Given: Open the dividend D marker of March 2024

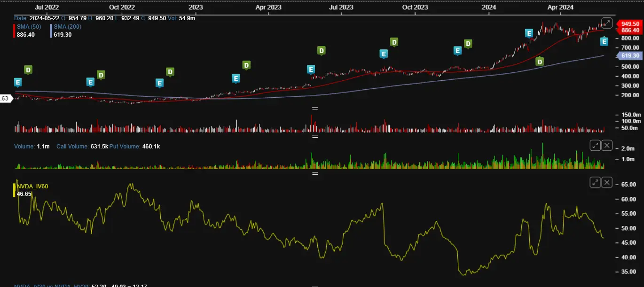Looking at the screenshot, I should (x=540, y=61).
